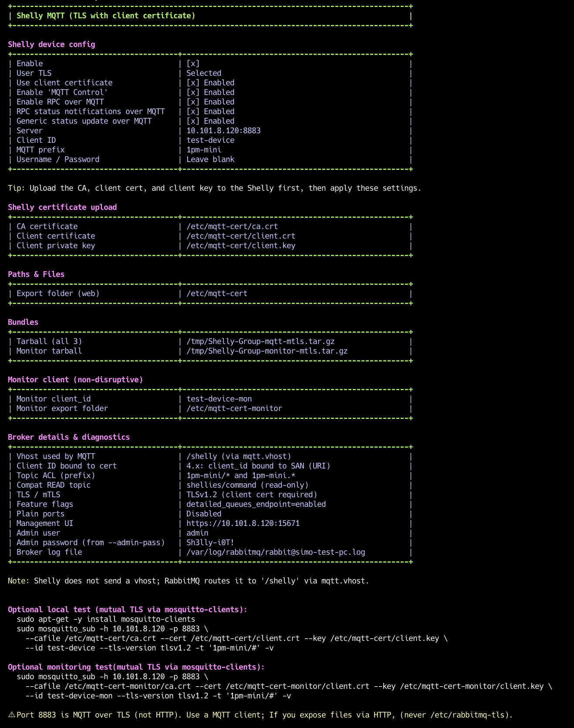Viewport: 574px width, 728px height.
Task: Click the MQTT prefix value 1pm-mini
Action: pyautogui.click(x=203, y=150)
